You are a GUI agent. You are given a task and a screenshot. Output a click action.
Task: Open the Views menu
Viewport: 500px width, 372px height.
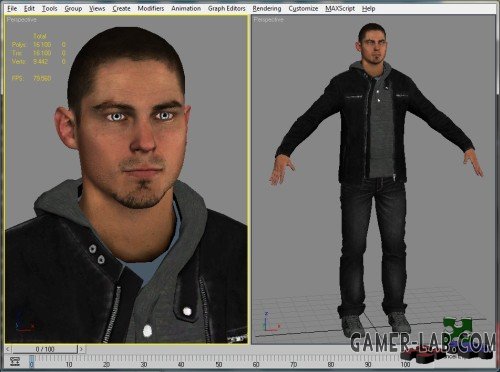coord(97,8)
